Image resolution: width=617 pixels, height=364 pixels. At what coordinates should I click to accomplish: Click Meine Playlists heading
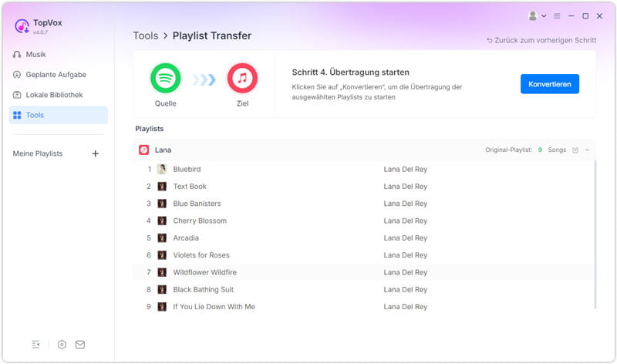point(38,153)
